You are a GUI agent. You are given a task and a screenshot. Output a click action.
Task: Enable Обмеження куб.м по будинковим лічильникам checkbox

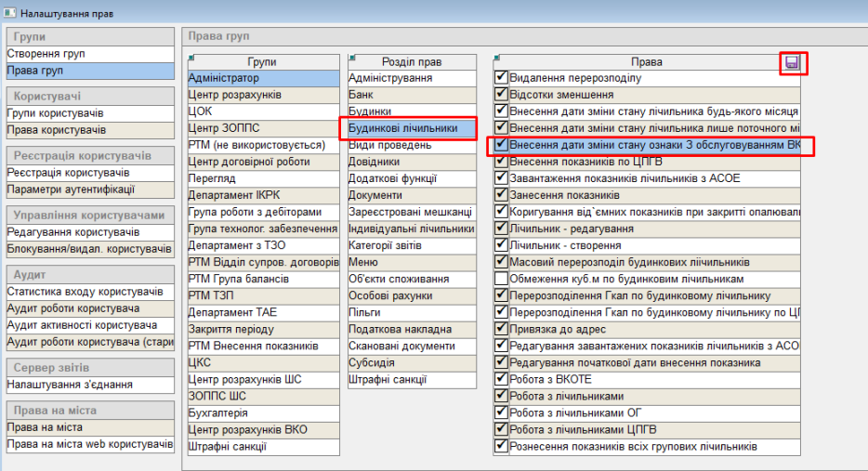pos(502,279)
